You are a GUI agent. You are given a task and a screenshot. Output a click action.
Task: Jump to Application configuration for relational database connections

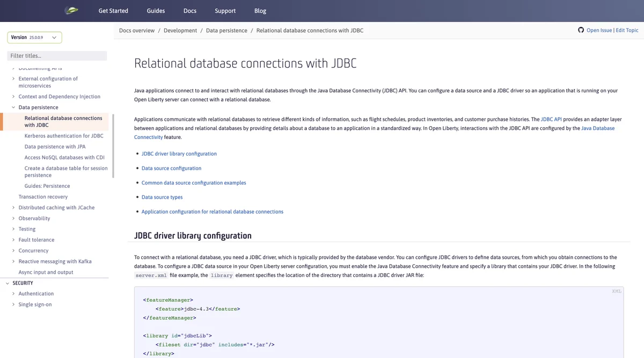click(x=213, y=211)
